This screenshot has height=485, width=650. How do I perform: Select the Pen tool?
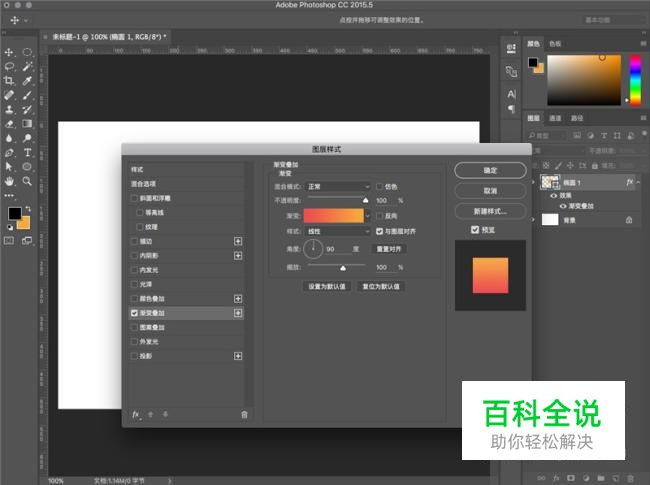click(9, 153)
